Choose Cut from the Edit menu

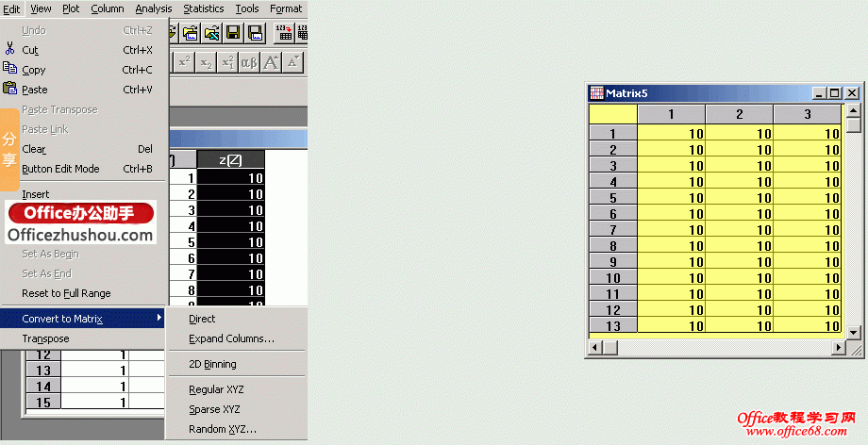coord(83,50)
